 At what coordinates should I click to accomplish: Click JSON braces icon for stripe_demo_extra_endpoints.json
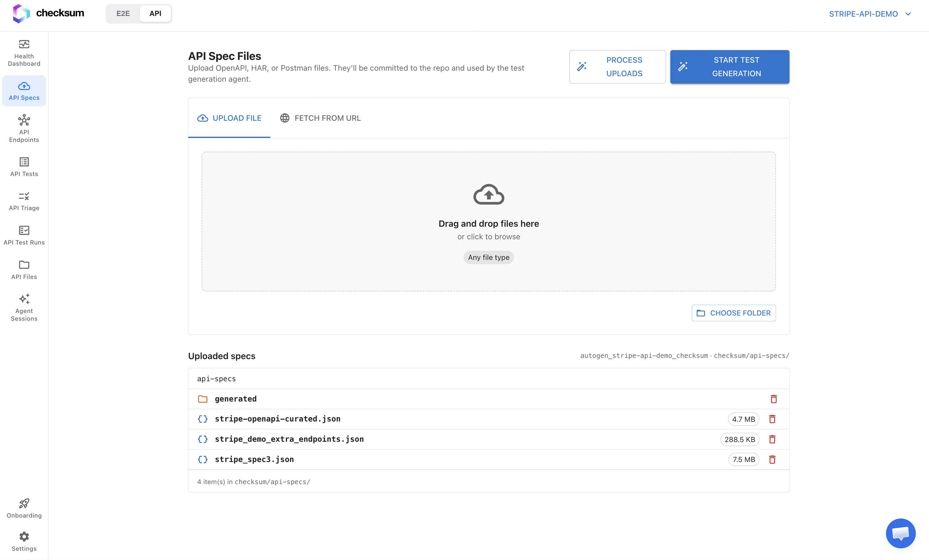[x=203, y=439]
